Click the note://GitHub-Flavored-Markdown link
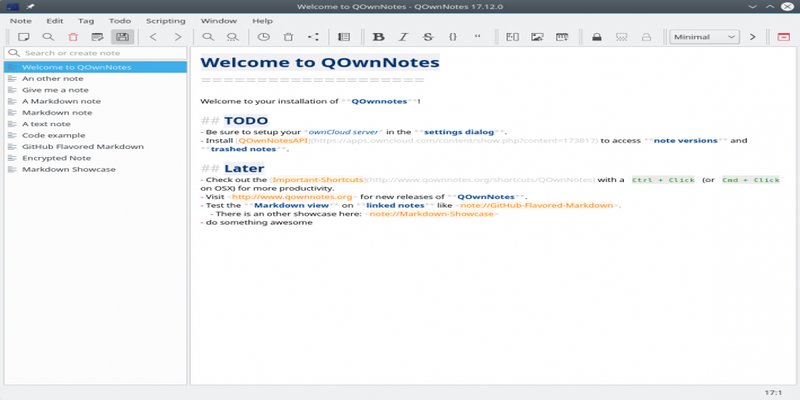 [537, 205]
